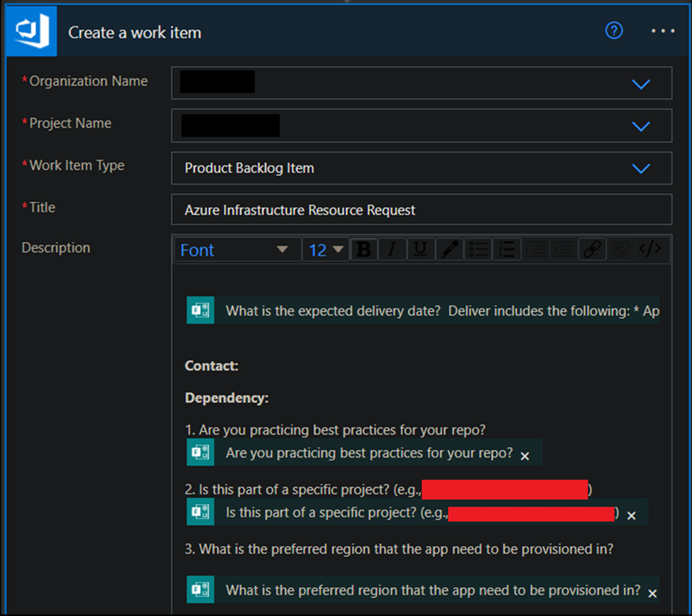
Task: Open the text color highlighter tool
Action: tap(449, 249)
